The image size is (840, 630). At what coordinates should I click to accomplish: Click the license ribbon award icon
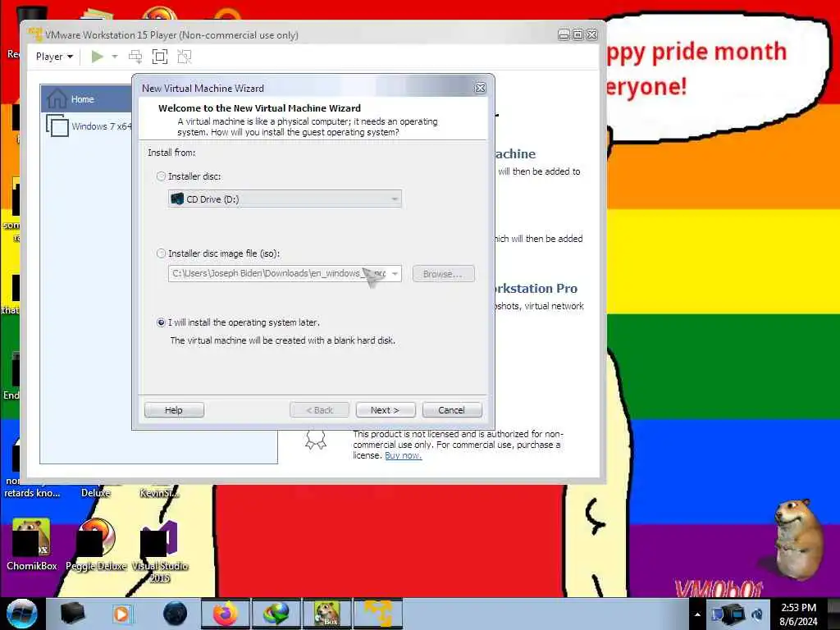[x=316, y=440]
